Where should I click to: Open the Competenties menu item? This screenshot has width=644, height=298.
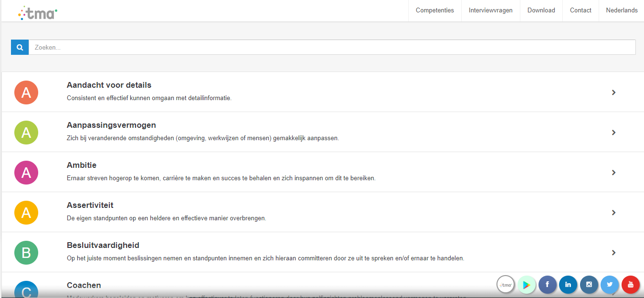pos(435,10)
